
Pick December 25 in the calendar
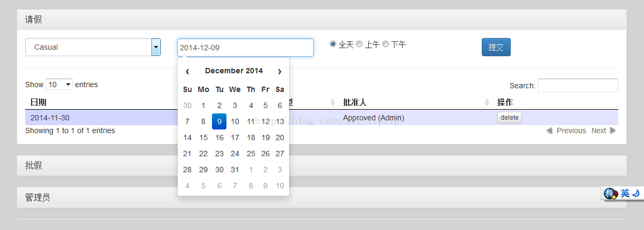(251, 154)
